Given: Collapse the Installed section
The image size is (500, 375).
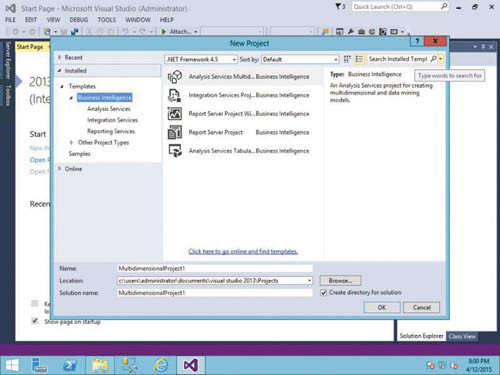Looking at the screenshot, I should pyautogui.click(x=60, y=71).
